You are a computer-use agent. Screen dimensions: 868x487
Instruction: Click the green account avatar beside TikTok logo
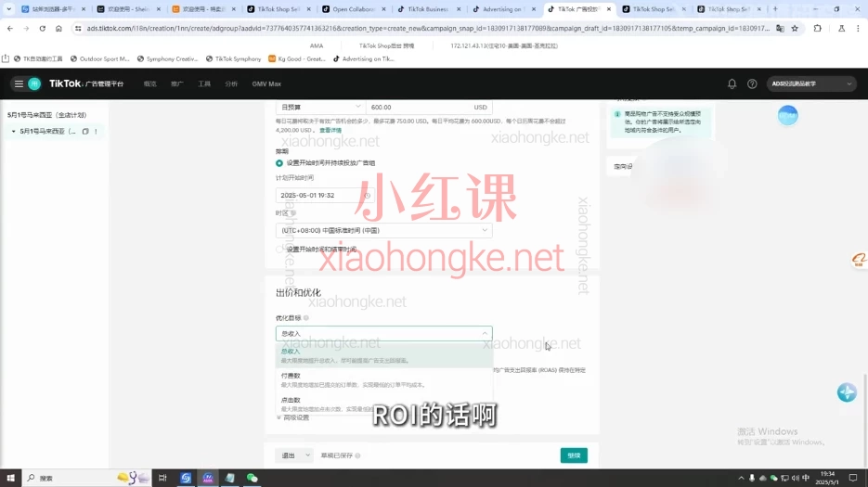point(34,83)
